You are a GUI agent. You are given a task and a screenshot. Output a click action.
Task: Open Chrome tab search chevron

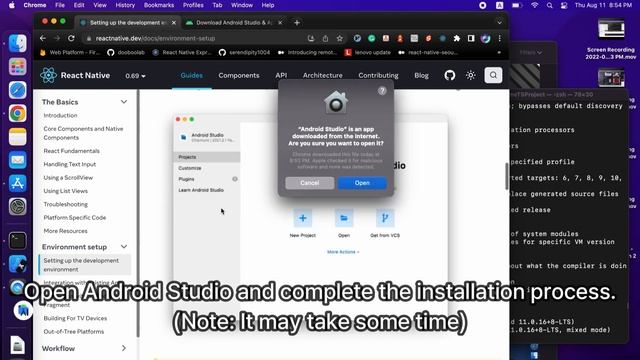pyautogui.click(x=499, y=23)
